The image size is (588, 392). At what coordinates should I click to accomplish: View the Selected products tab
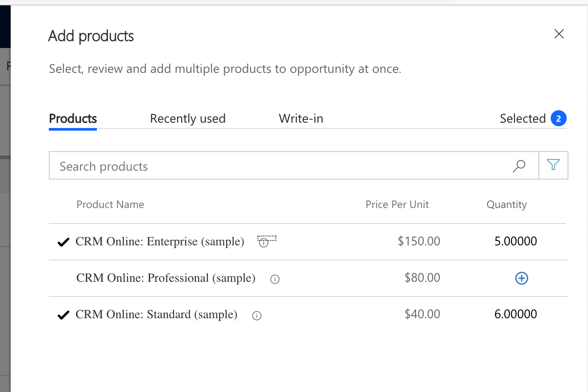point(533,119)
